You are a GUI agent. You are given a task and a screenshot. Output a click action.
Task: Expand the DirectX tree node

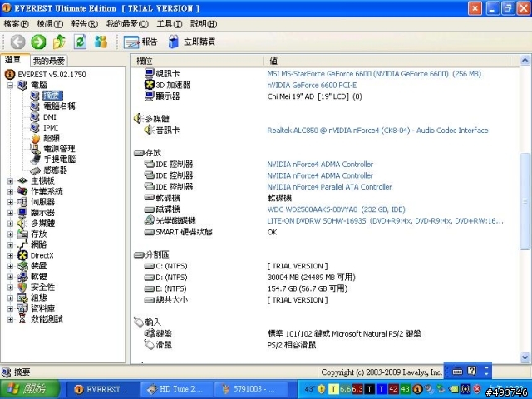(10, 255)
